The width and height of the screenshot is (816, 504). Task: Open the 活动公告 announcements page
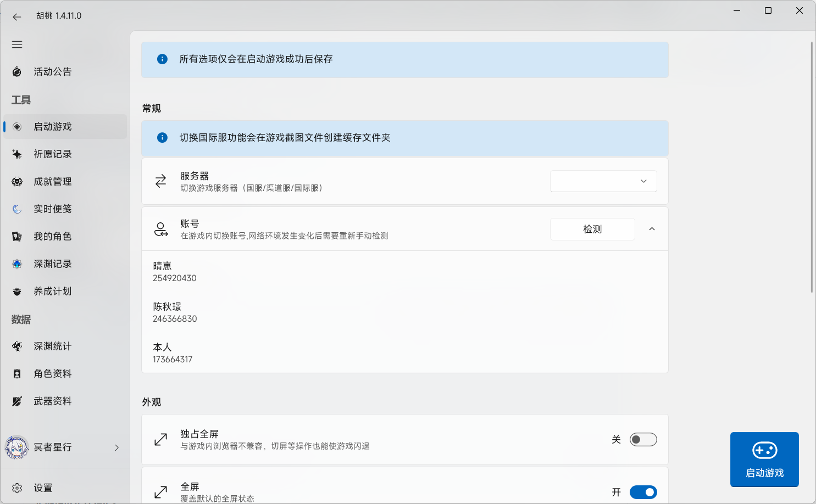(x=52, y=71)
